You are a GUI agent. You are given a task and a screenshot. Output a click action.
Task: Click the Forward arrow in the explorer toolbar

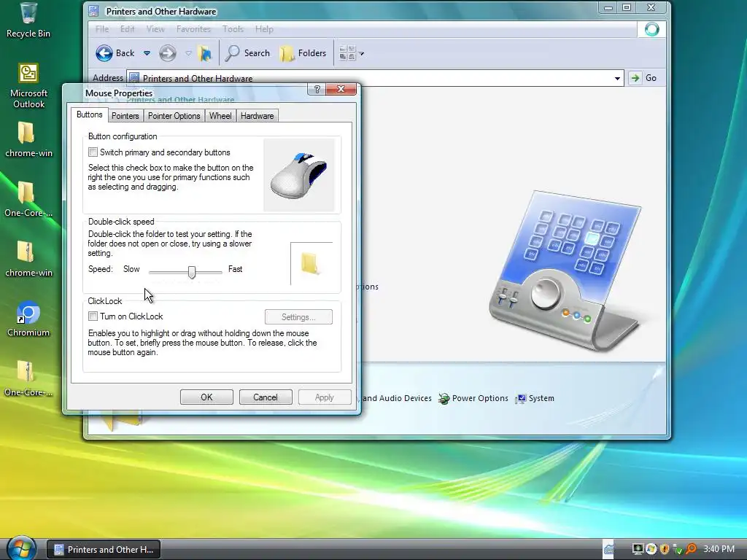pos(167,53)
